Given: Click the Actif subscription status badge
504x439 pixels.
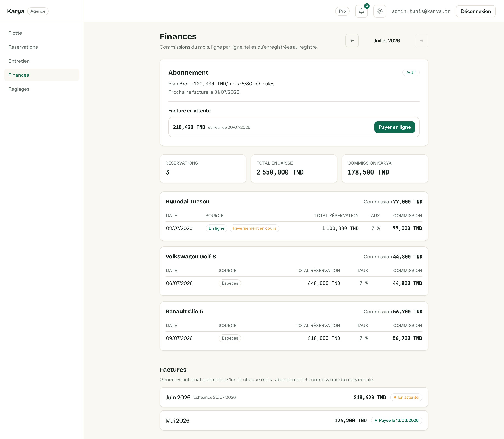Looking at the screenshot, I should (x=411, y=72).
